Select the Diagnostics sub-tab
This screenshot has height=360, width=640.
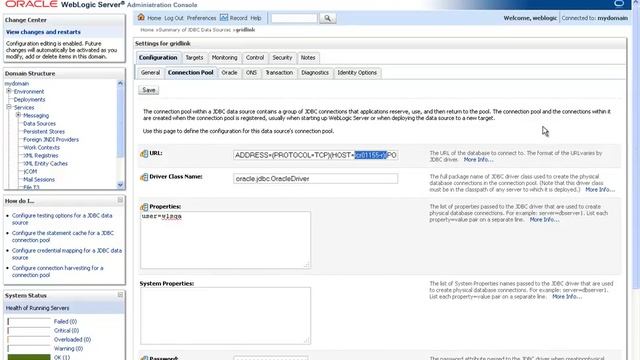[x=315, y=73]
